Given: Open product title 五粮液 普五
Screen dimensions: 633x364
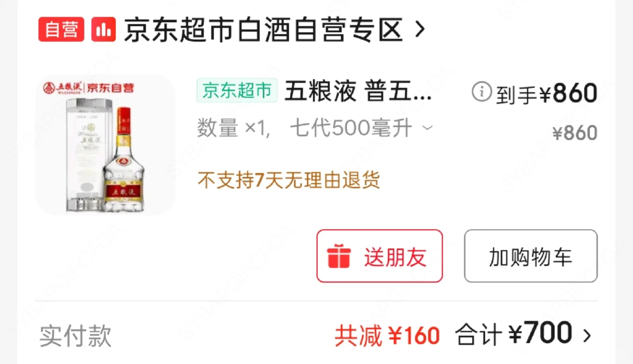Looking at the screenshot, I should pyautogui.click(x=358, y=91).
